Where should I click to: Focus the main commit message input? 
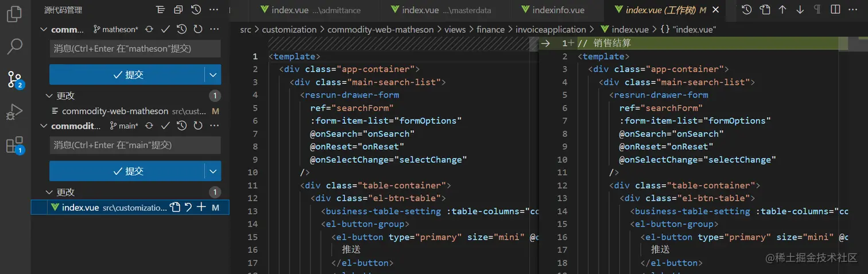135,145
